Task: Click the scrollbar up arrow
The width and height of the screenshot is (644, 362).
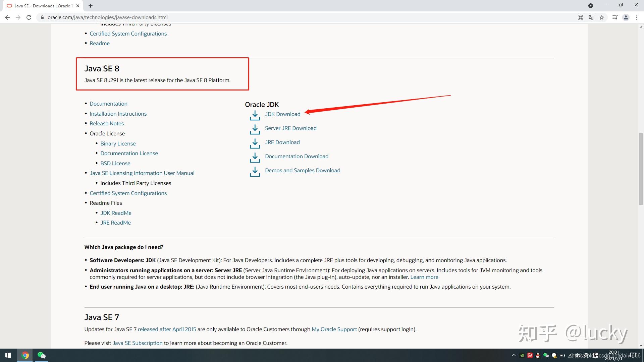Action: point(641,26)
